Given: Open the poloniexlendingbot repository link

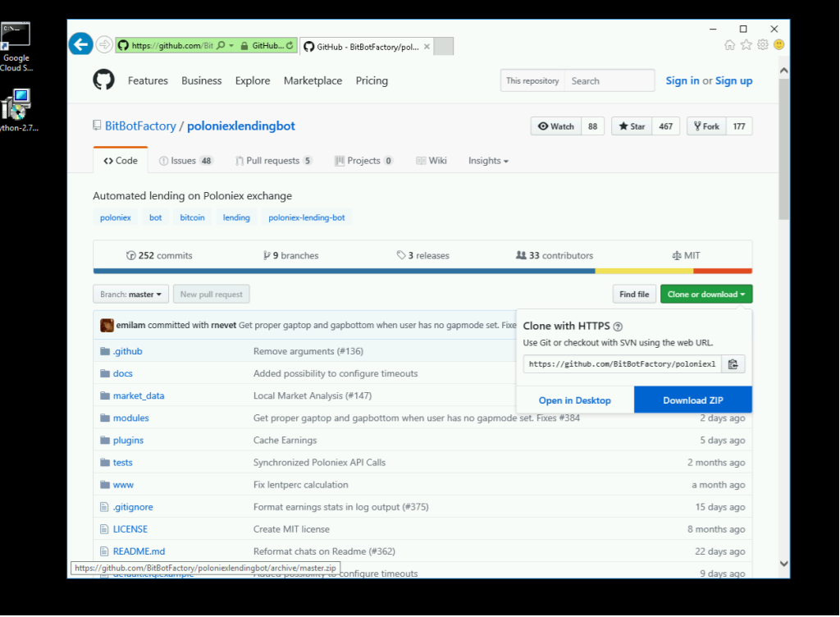Looking at the screenshot, I should coord(241,126).
